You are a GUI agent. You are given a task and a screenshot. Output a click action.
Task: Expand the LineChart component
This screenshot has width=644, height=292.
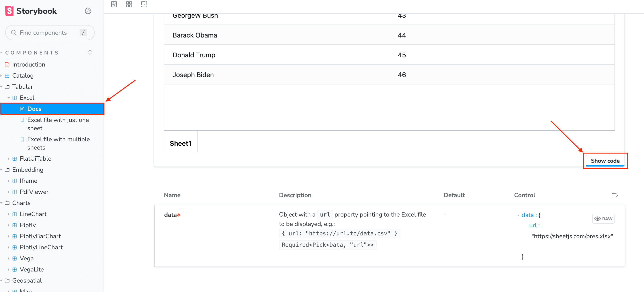[8, 214]
